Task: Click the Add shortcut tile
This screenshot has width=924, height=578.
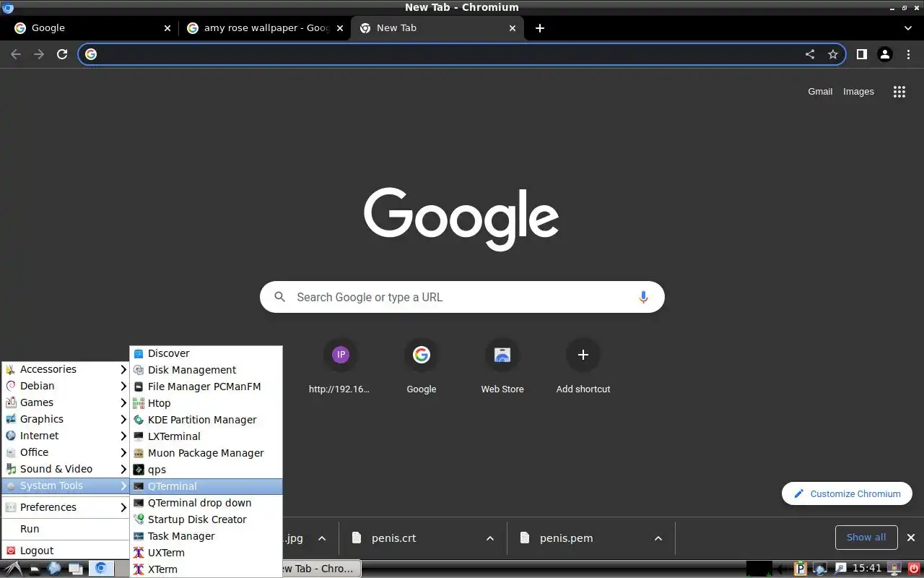Action: click(583, 367)
